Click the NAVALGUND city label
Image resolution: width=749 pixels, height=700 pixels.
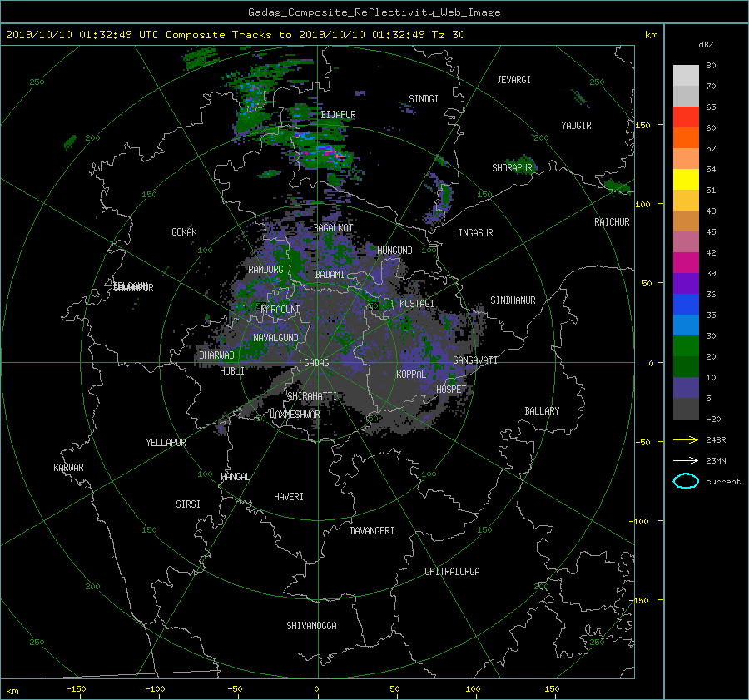[x=275, y=338]
